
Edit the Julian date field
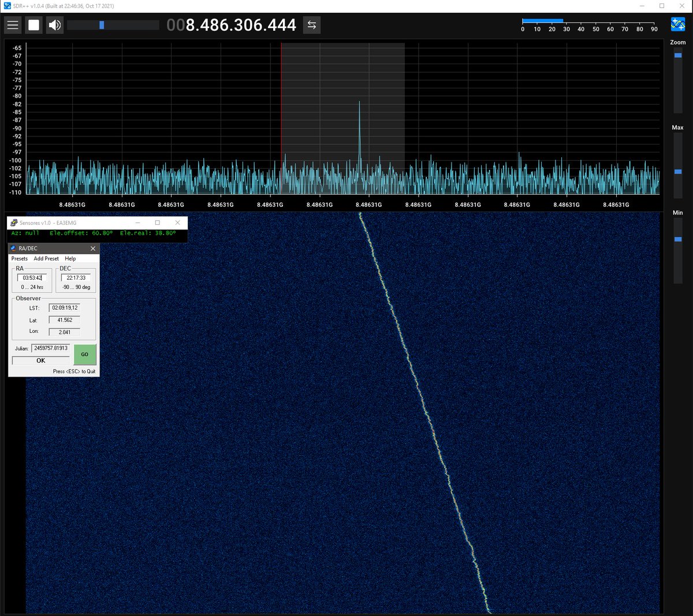[50, 347]
